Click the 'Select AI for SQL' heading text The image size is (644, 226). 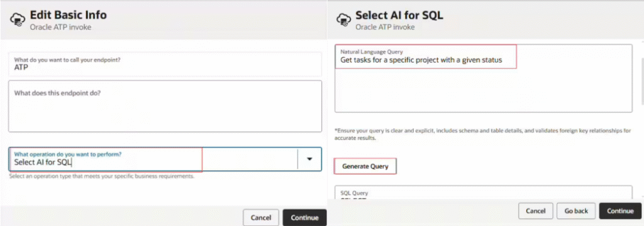[399, 16]
